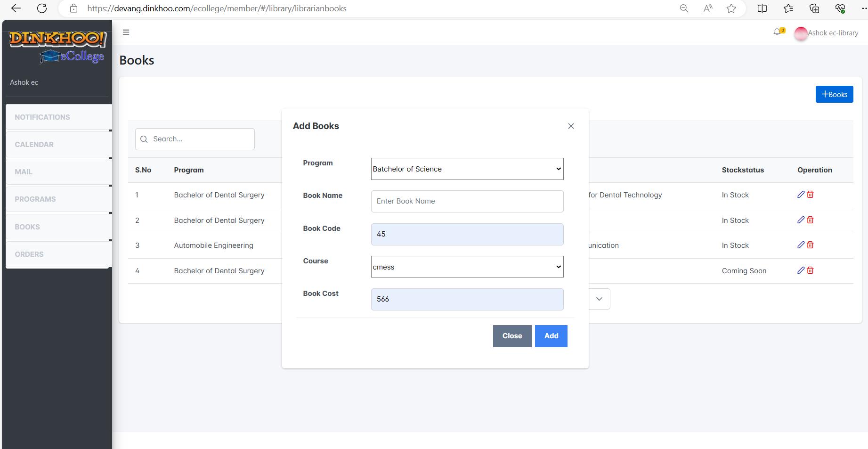
Task: Open NOTIFICATIONS in sidebar
Action: [58, 117]
